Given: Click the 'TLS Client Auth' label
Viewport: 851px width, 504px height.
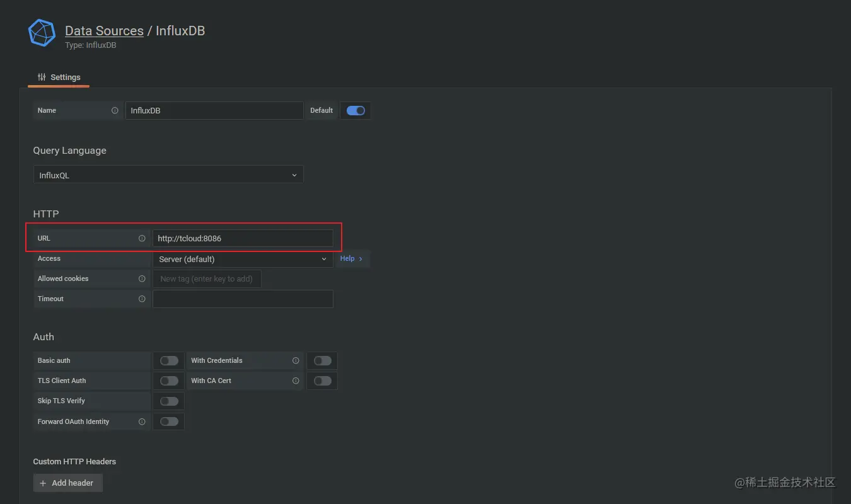Looking at the screenshot, I should tap(62, 381).
